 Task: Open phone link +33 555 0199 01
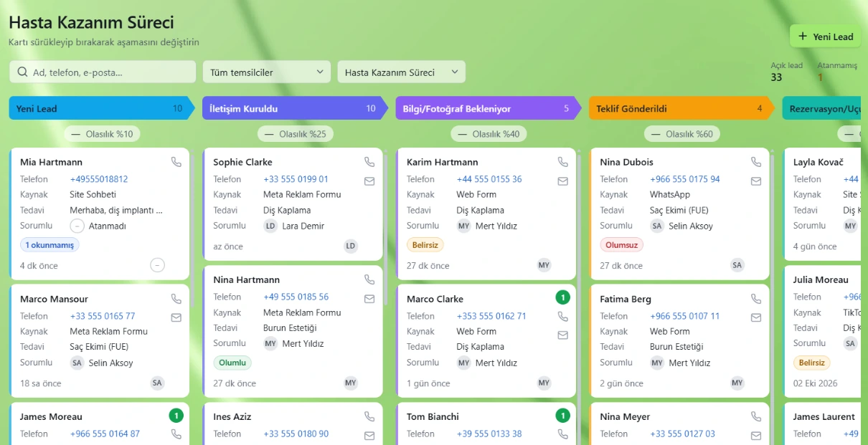point(296,179)
